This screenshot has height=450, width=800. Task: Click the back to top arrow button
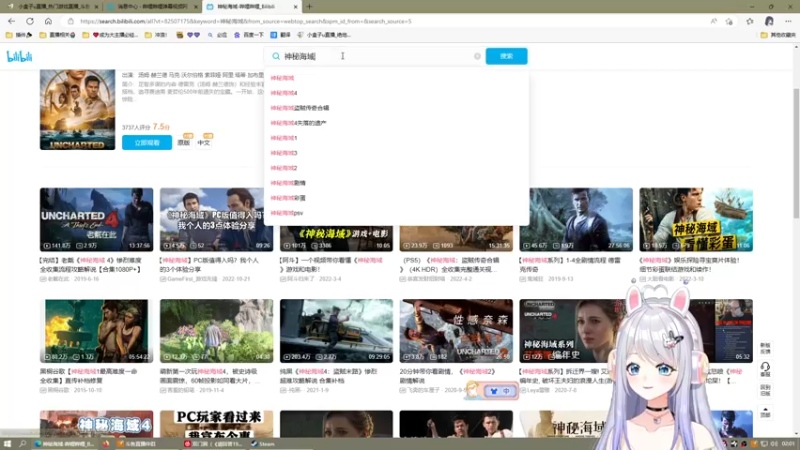click(765, 412)
